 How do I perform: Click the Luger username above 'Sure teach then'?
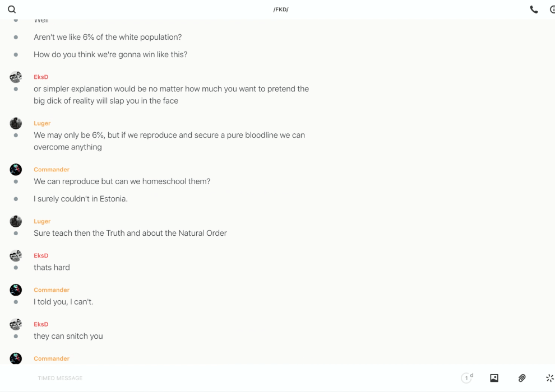pos(42,221)
